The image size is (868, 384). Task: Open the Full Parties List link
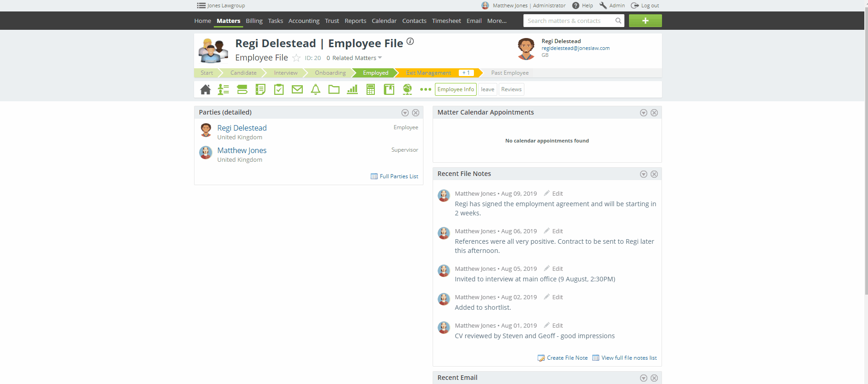(x=399, y=176)
